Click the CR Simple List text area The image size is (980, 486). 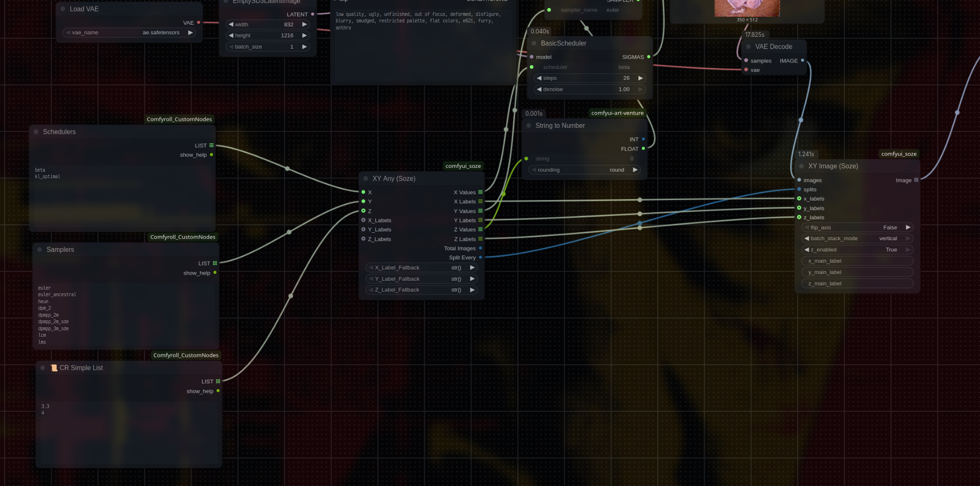(x=129, y=432)
